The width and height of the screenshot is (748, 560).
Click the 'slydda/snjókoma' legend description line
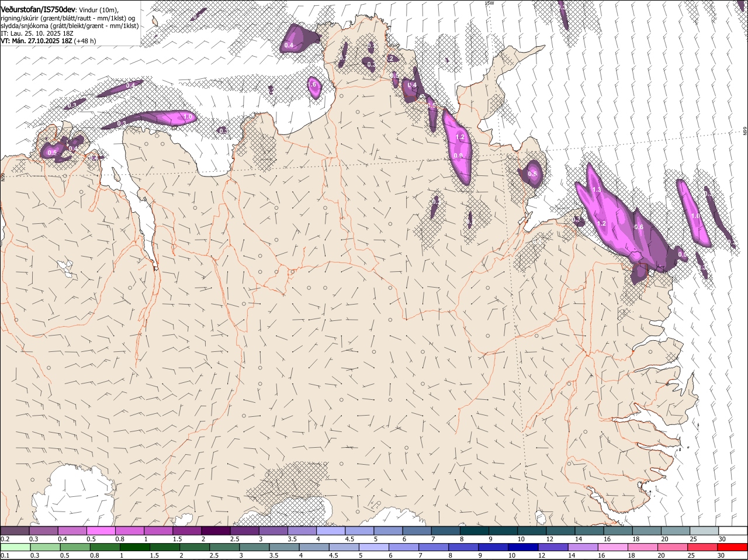[70, 26]
